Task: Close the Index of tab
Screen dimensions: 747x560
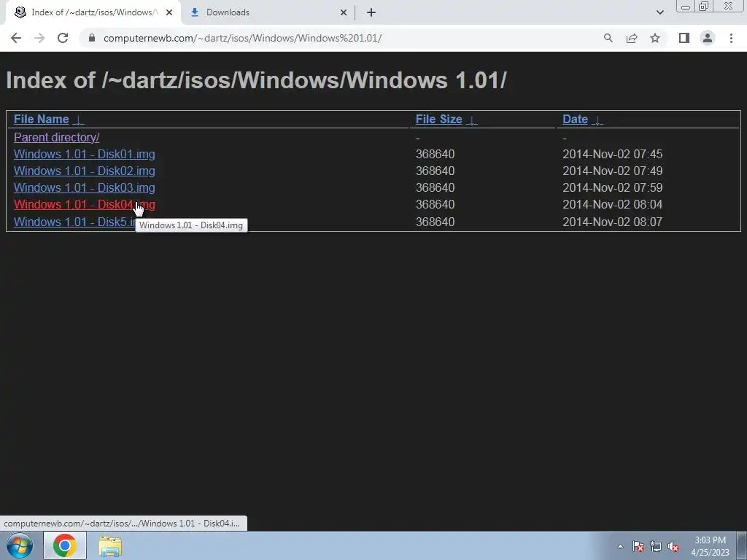Action: pyautogui.click(x=169, y=13)
